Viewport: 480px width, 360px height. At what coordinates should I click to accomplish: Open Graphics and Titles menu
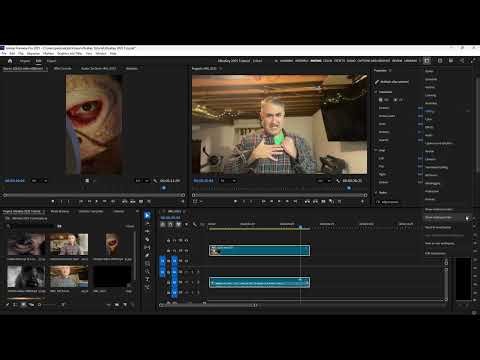pos(69,53)
